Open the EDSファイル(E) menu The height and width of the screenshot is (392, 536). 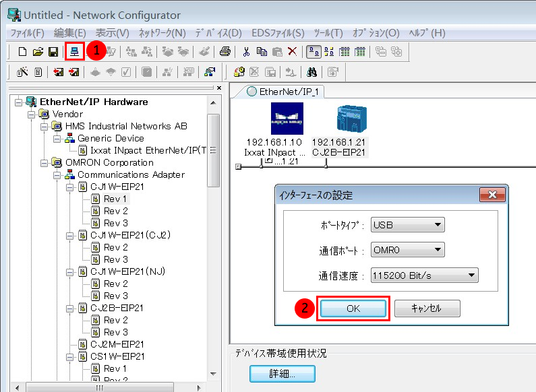tap(277, 32)
